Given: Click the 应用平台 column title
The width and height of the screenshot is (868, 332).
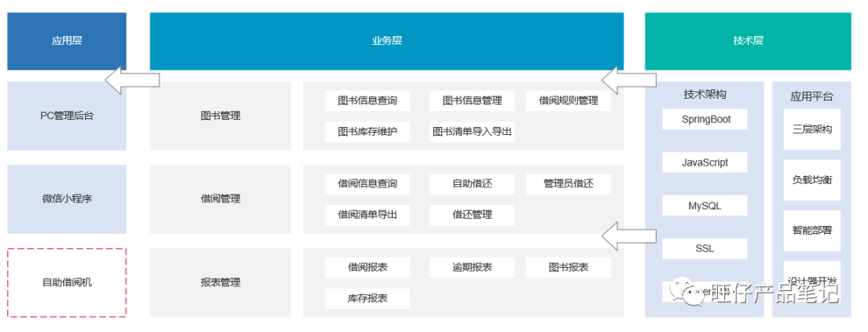Looking at the screenshot, I should (812, 96).
